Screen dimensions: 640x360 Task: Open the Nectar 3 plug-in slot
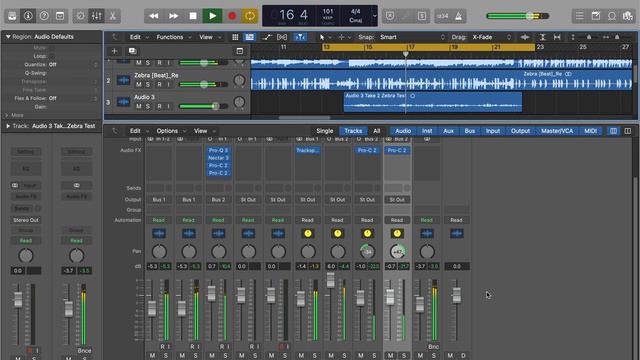pos(218,158)
